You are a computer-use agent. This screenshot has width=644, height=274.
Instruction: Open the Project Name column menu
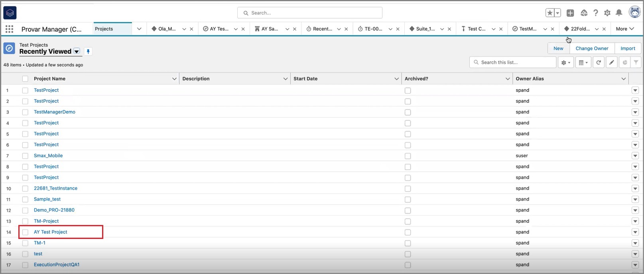[x=174, y=79]
